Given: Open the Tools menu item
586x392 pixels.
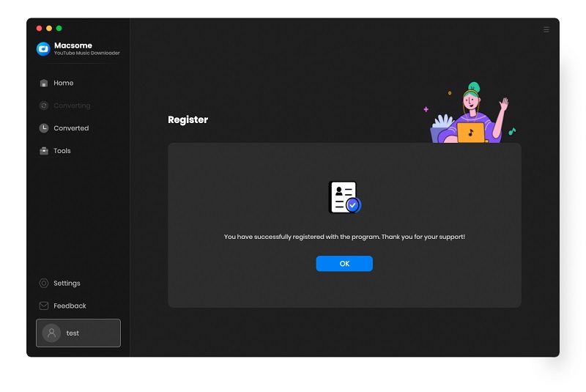Looking at the screenshot, I should 62,151.
